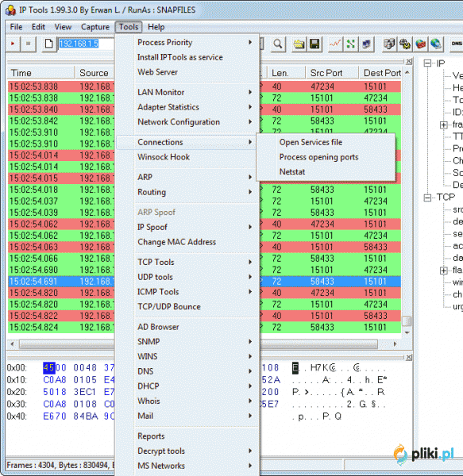Collapse the TCP tree node
Screen dimensions: 463x476
click(x=427, y=198)
